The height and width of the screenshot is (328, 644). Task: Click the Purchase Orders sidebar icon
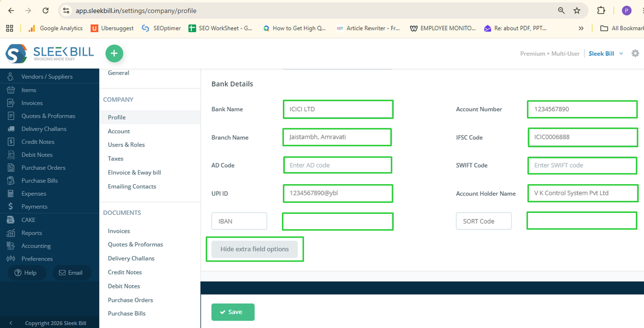11,168
